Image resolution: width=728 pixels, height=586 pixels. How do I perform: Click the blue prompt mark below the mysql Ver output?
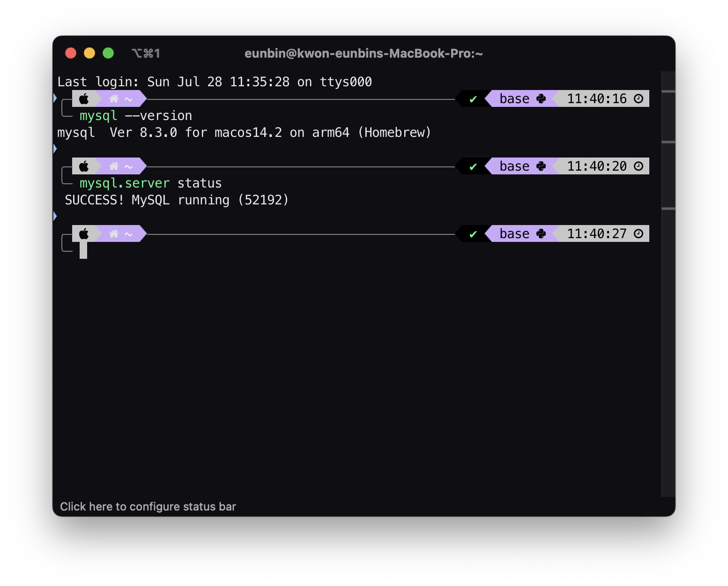coord(55,149)
